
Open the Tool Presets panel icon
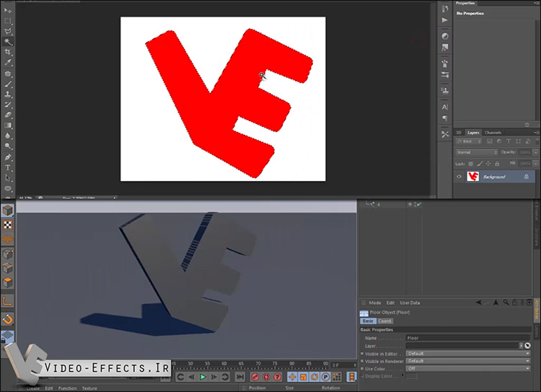click(x=445, y=135)
